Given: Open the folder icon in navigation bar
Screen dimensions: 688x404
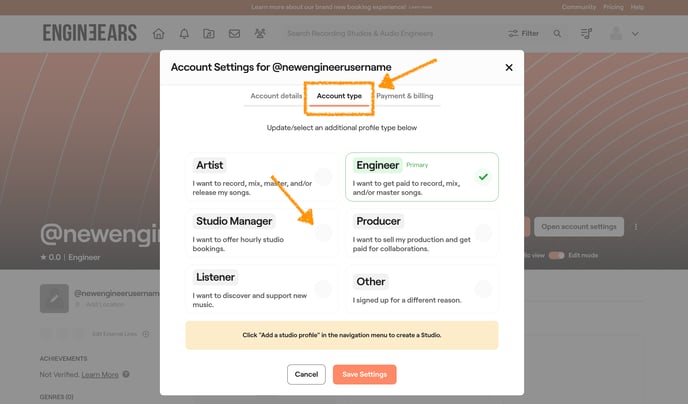Looking at the screenshot, I should (209, 34).
